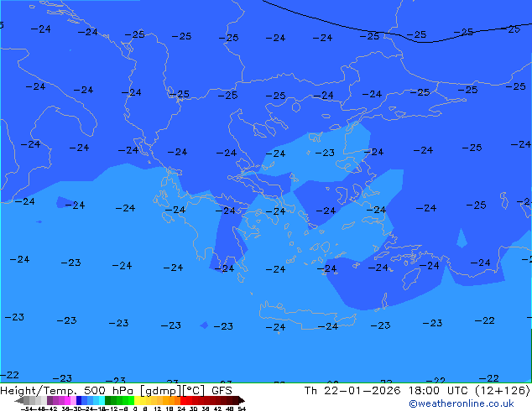
Task: Click the GFS model label
Action: coord(222,391)
